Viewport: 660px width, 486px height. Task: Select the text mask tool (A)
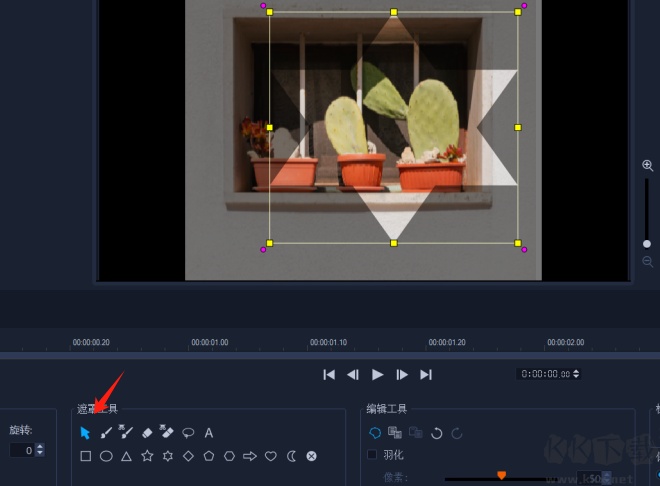pos(209,433)
